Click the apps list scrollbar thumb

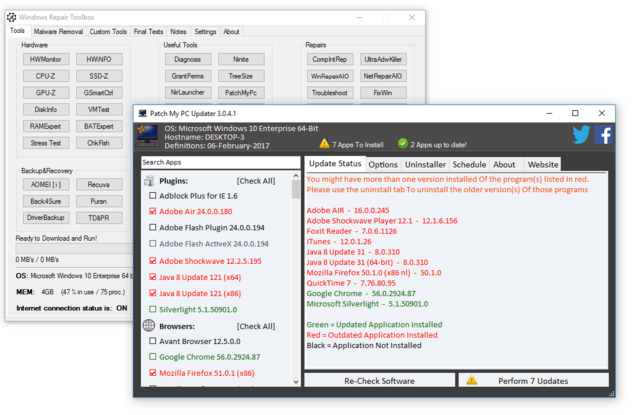click(296, 189)
